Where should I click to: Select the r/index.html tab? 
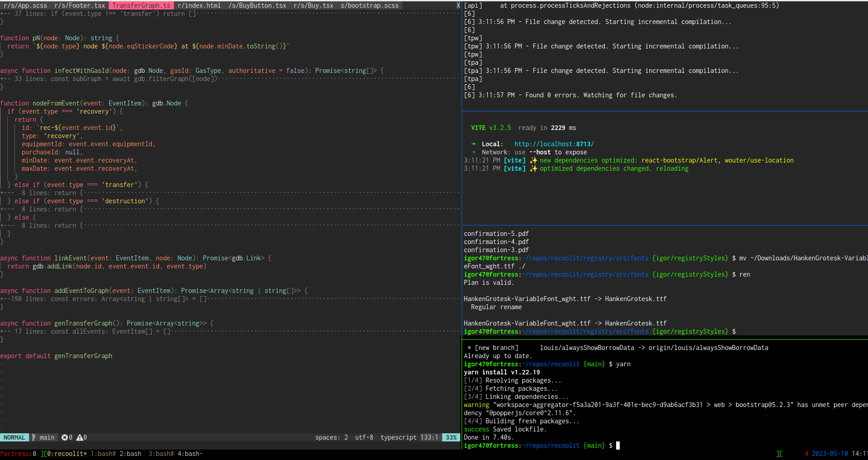199,5
